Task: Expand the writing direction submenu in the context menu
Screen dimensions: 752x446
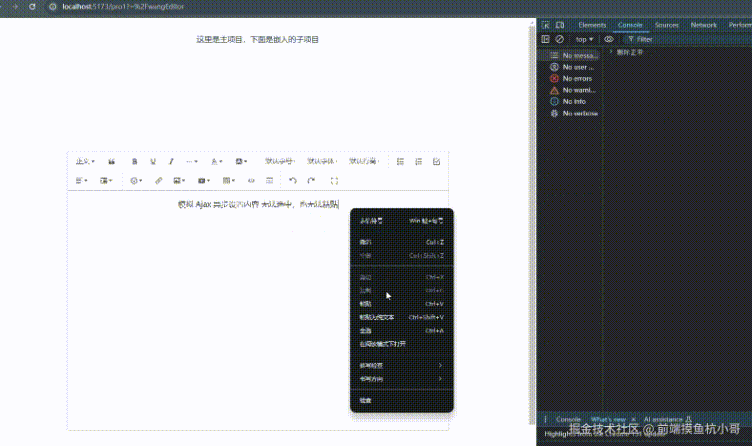Action: [x=401, y=379]
